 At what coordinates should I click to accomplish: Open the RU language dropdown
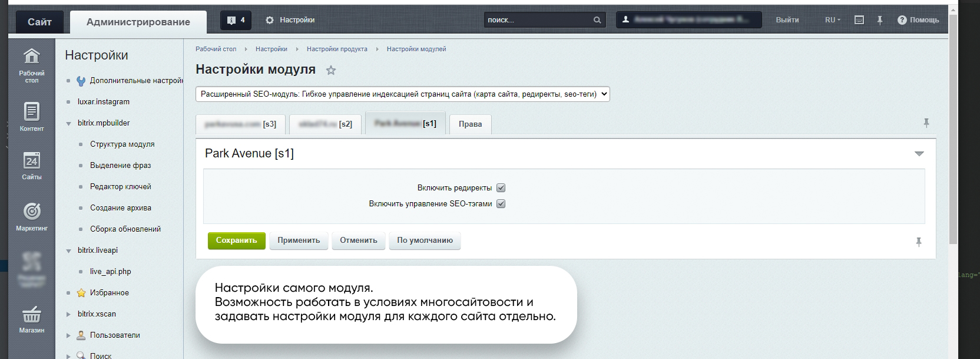tap(832, 20)
